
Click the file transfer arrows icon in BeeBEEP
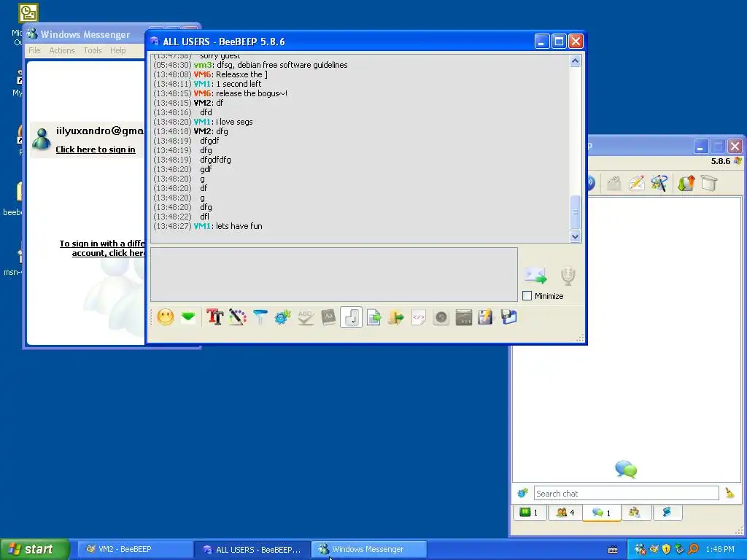pos(686,183)
